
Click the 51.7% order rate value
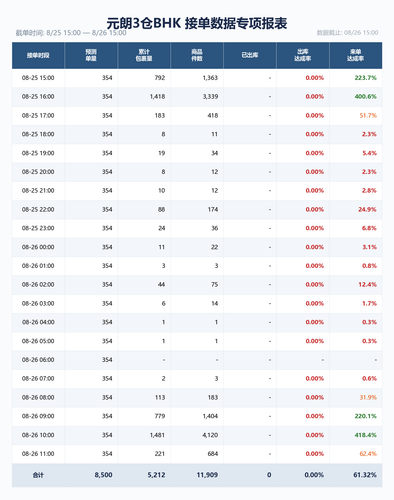368,116
